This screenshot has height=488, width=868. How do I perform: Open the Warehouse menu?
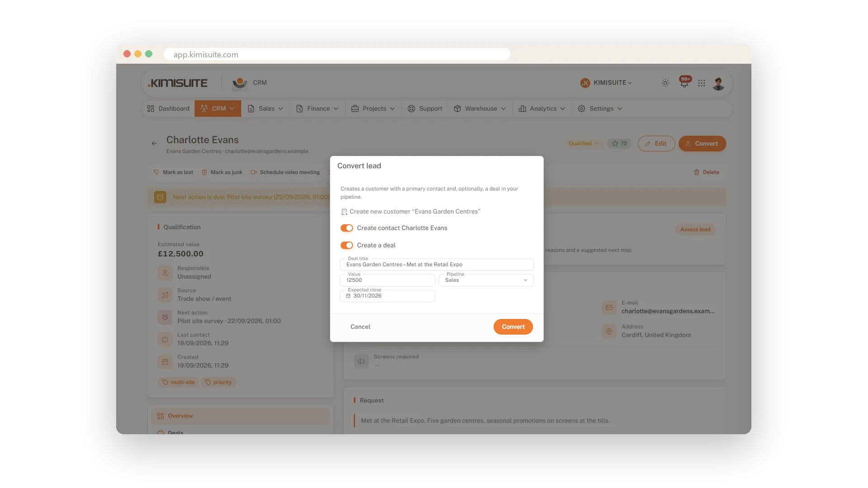480,108
